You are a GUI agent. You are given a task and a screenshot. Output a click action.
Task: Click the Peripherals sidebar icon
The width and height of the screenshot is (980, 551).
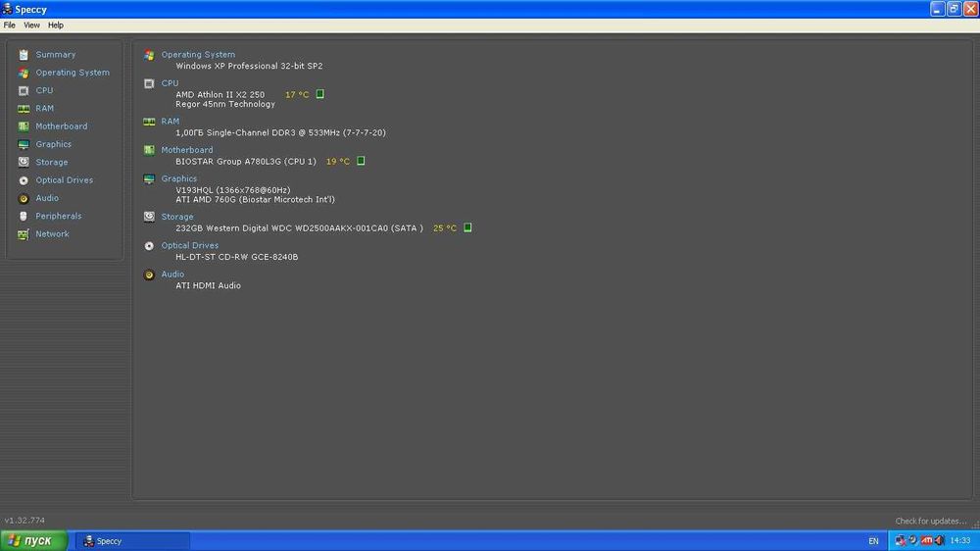[24, 217]
